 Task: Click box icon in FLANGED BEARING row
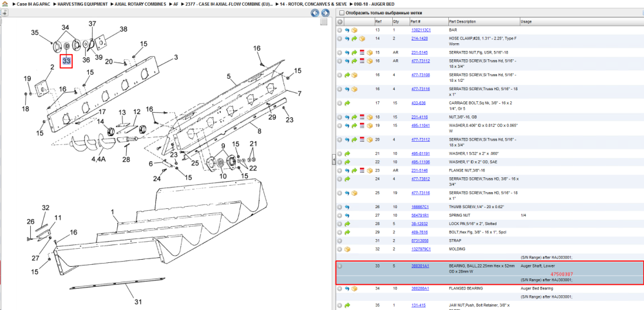pos(354,289)
